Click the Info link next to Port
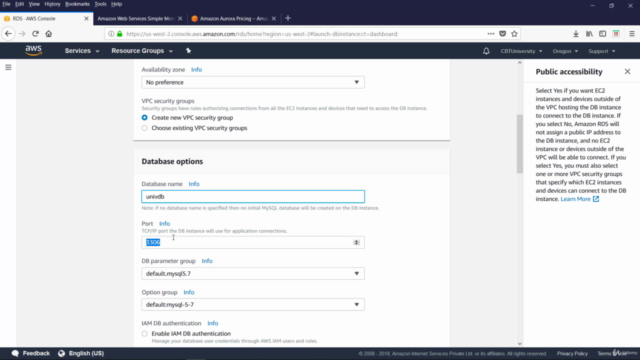The height and width of the screenshot is (360, 640). [164, 224]
